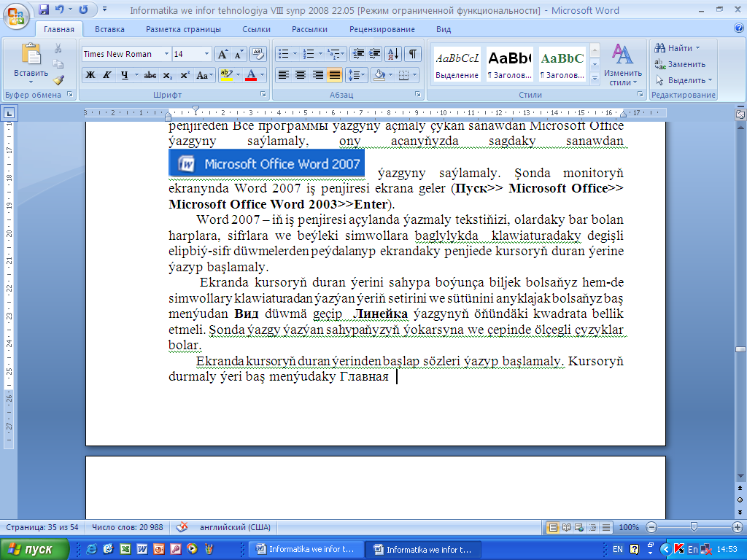The image size is (747, 560).
Task: Click the zoom slider handle
Action: (x=694, y=527)
